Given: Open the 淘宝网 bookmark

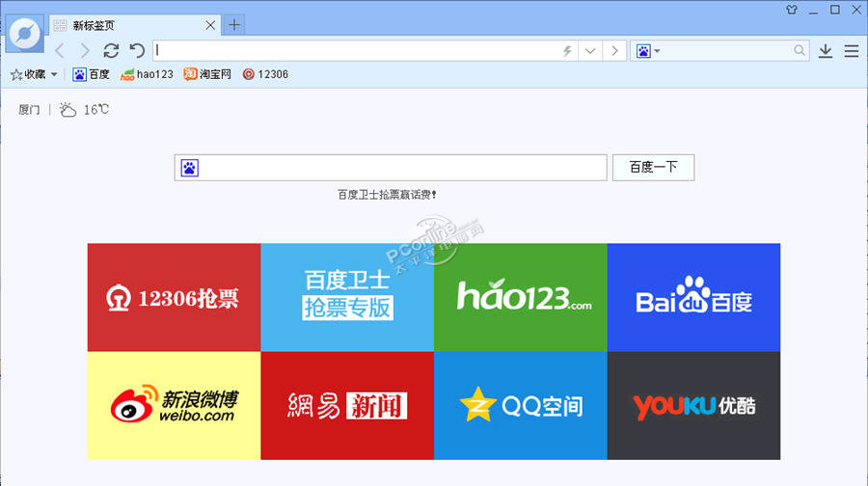Looking at the screenshot, I should pos(207,74).
